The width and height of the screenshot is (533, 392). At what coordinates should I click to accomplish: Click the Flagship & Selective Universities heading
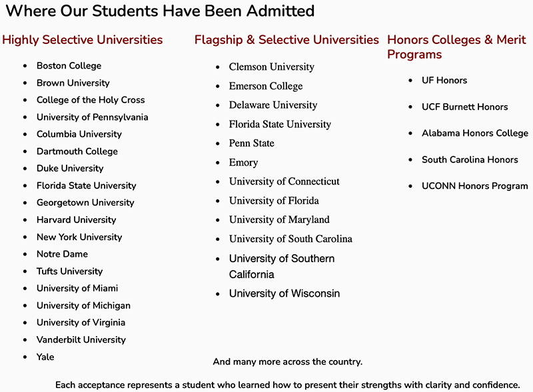(x=286, y=40)
